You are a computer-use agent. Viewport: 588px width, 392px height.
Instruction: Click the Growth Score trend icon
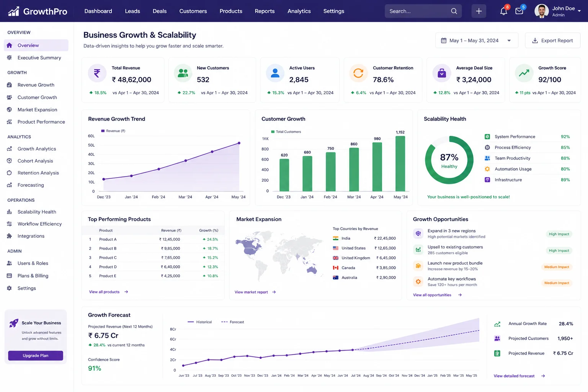[524, 73]
